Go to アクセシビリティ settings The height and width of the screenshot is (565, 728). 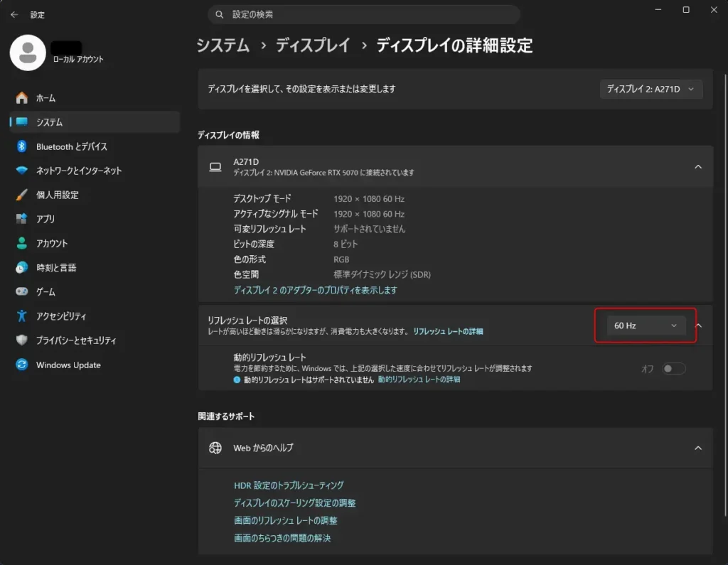point(95,316)
